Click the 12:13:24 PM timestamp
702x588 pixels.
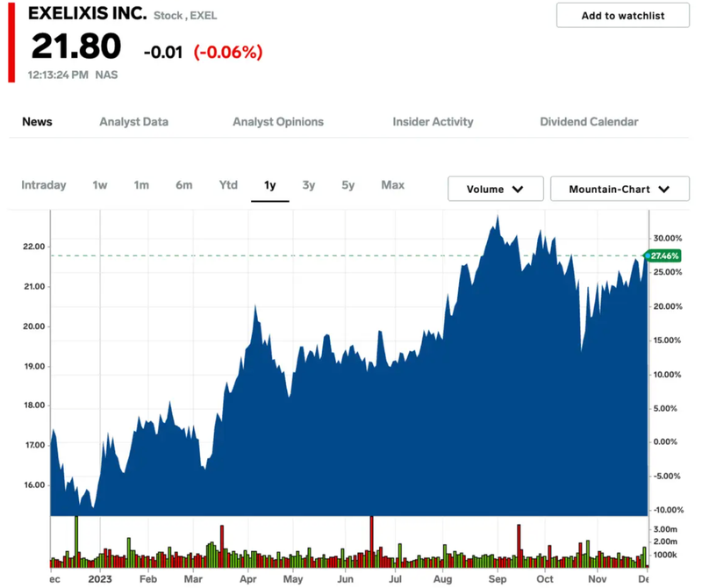58,75
